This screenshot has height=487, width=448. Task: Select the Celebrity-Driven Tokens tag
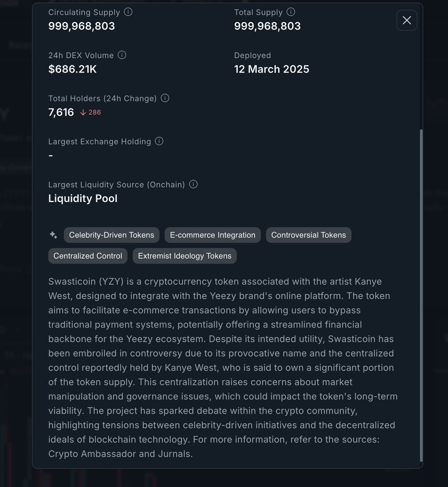[x=111, y=235]
